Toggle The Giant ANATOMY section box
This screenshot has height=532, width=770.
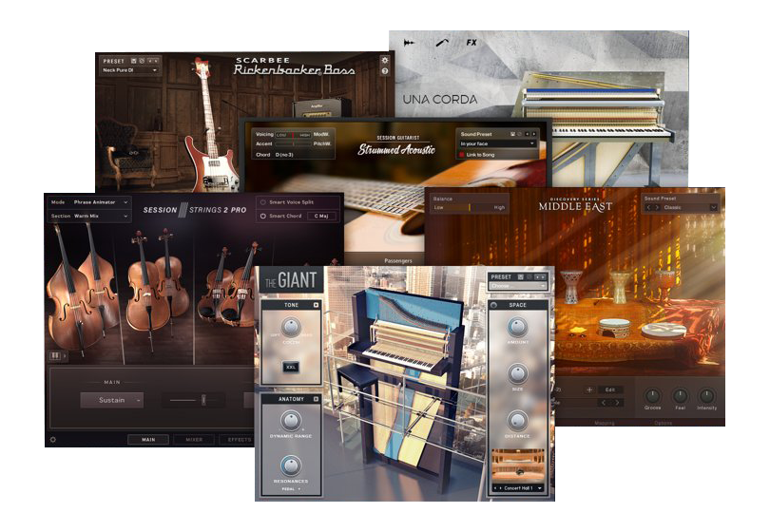click(316, 399)
